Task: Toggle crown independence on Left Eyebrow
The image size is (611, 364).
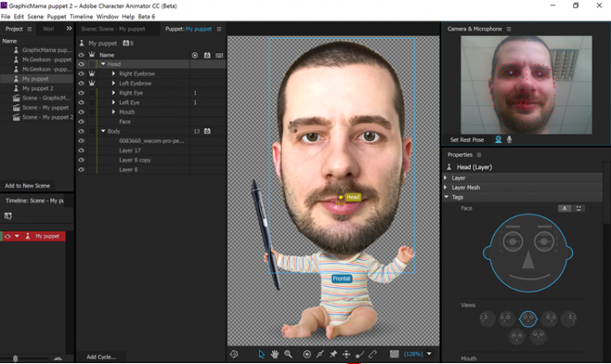Action: point(91,83)
